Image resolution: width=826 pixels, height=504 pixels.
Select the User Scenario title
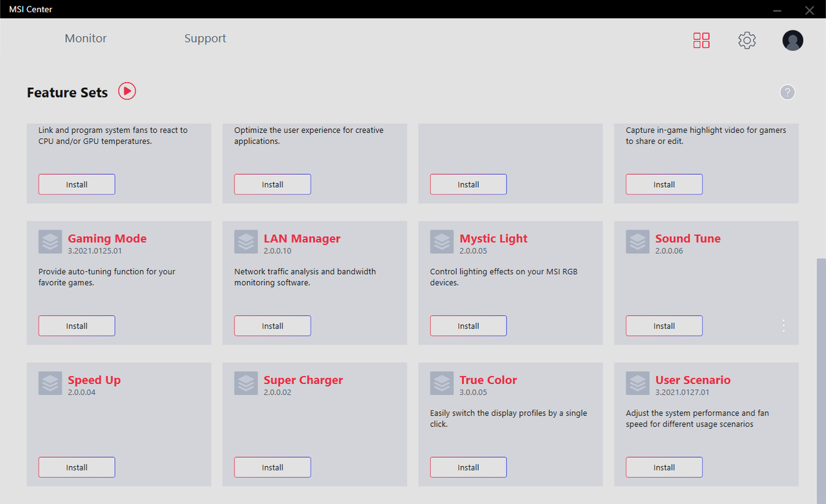click(x=693, y=380)
